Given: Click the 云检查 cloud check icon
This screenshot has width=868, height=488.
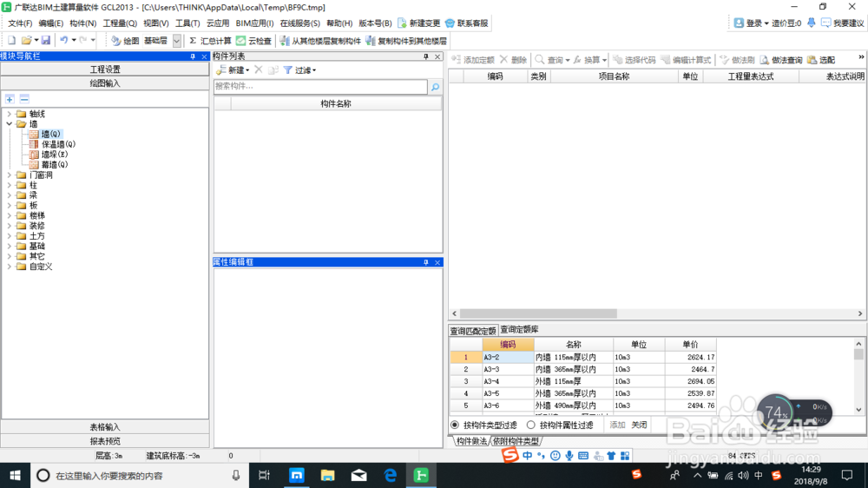Looking at the screenshot, I should (240, 41).
